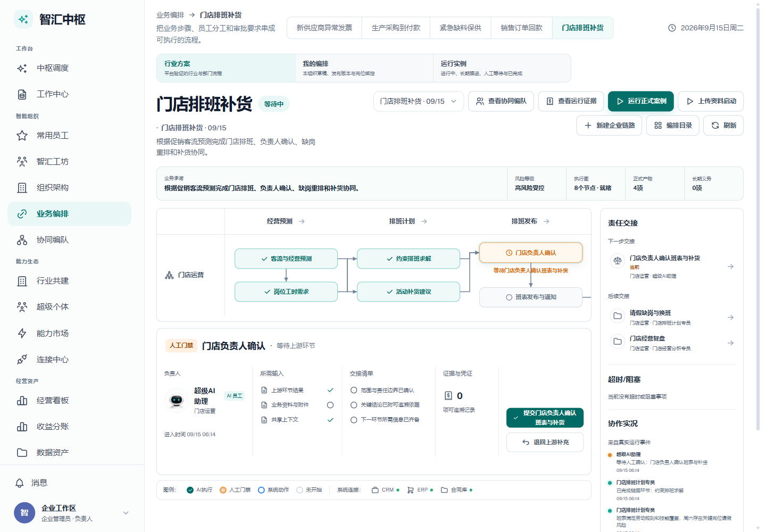Click 提交门店负责人确认班表与补货 button

pos(545,418)
